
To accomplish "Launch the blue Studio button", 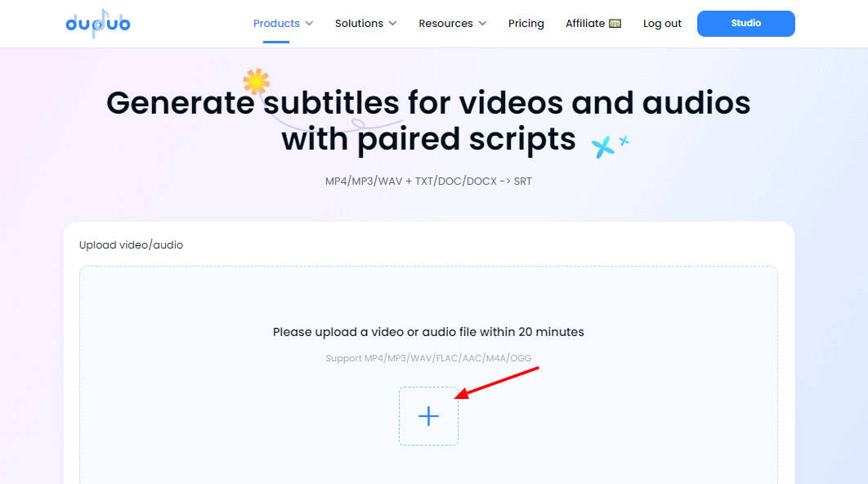I will 745,23.
